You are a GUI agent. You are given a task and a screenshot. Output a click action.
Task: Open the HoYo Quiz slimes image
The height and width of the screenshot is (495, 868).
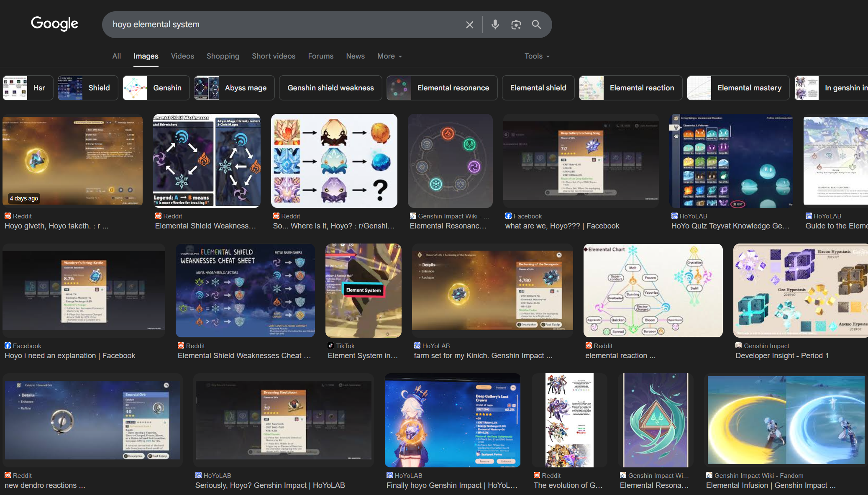[x=731, y=161]
